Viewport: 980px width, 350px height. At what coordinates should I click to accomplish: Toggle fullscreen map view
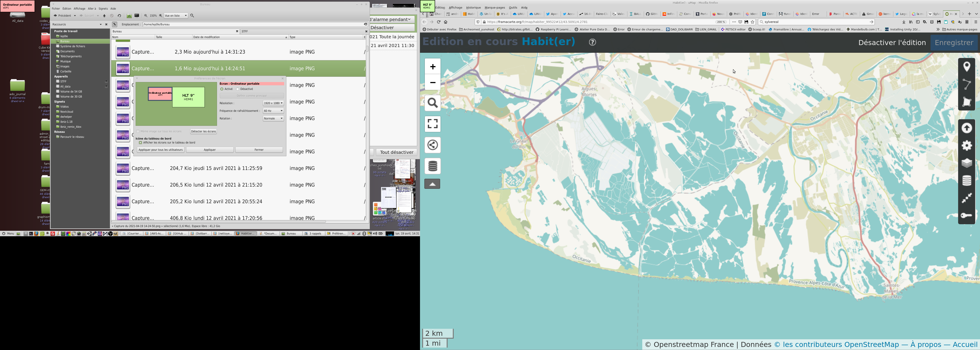click(x=432, y=124)
